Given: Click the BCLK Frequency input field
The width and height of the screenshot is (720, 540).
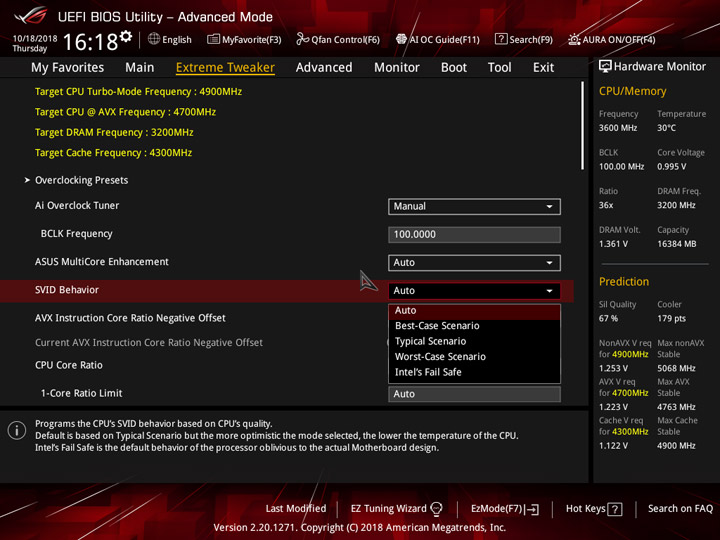Looking at the screenshot, I should point(474,234).
